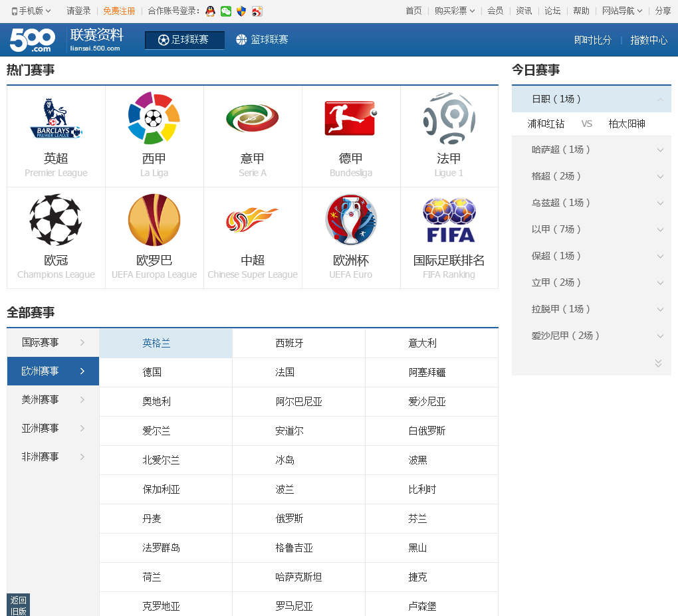
Task: Open 指数中心 link
Action: click(x=649, y=40)
